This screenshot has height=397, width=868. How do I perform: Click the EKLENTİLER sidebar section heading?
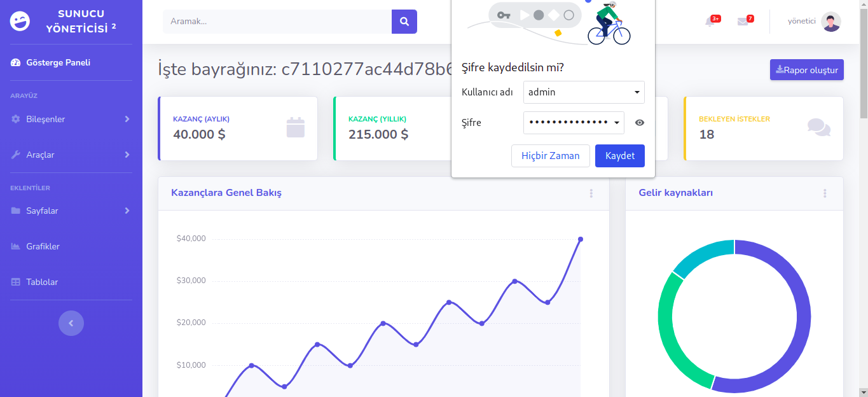[x=30, y=188]
